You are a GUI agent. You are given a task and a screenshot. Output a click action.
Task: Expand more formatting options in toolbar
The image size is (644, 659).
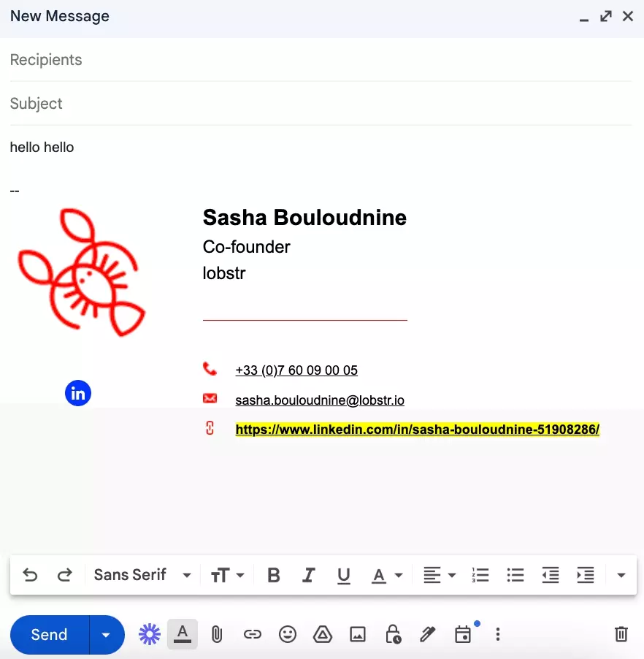pyautogui.click(x=621, y=576)
